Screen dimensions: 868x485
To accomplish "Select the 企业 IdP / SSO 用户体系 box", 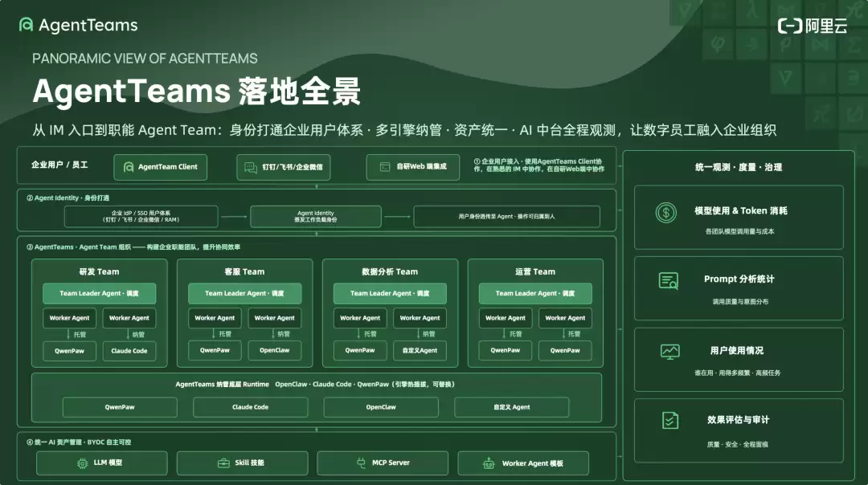I will pos(141,216).
